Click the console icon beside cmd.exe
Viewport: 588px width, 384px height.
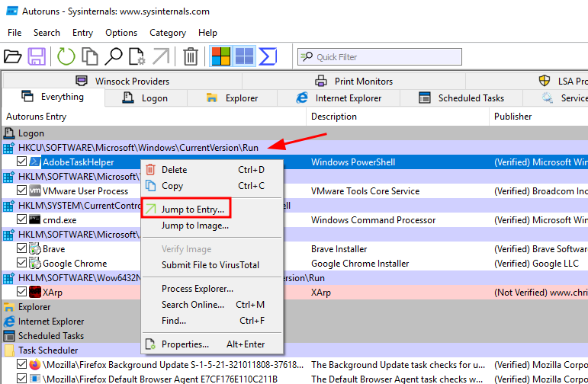(x=35, y=219)
